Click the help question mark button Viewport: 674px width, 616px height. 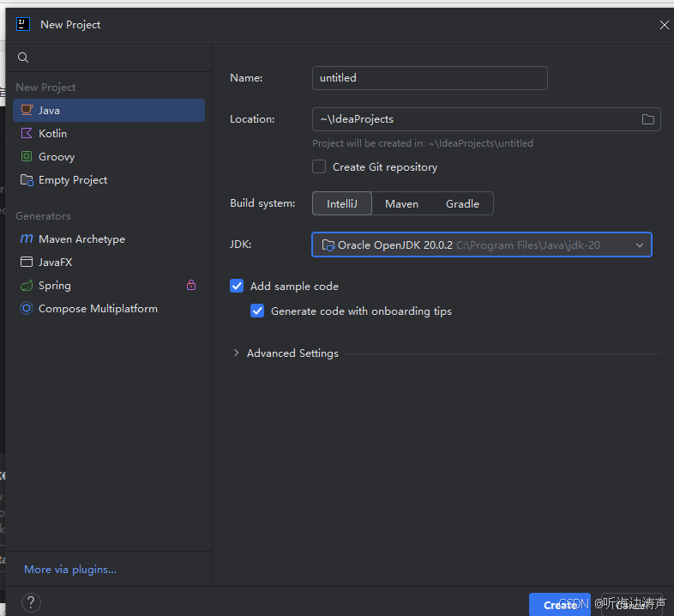click(x=31, y=602)
